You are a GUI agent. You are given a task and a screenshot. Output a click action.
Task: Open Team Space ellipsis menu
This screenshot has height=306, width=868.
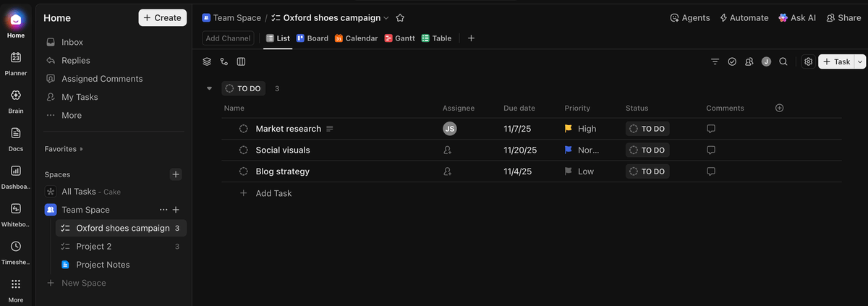tap(163, 210)
